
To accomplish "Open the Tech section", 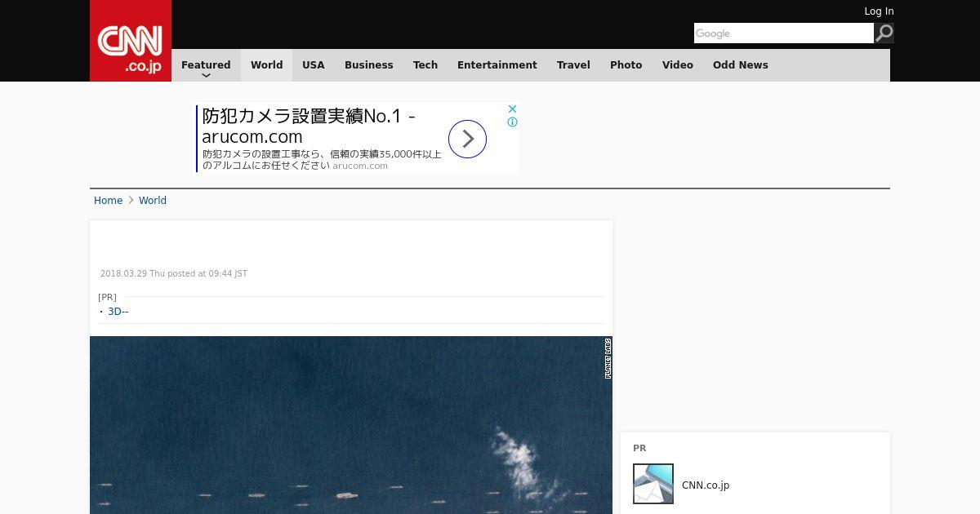I will click(425, 65).
